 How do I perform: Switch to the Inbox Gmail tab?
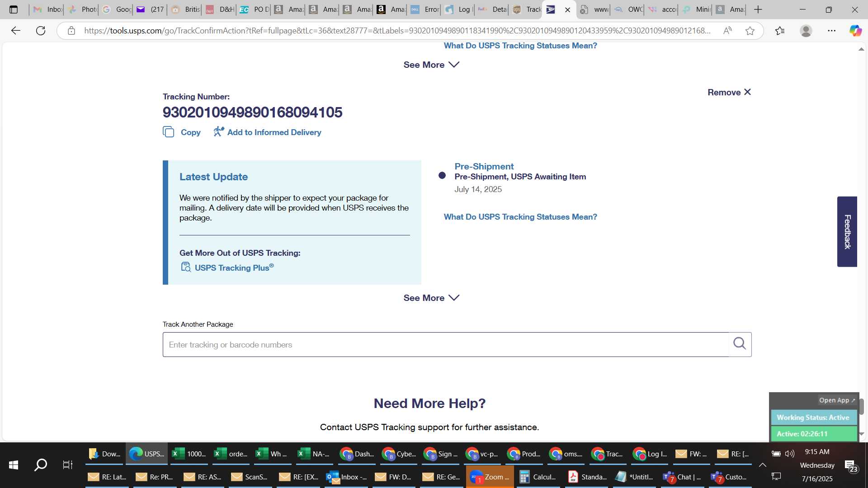click(x=47, y=9)
